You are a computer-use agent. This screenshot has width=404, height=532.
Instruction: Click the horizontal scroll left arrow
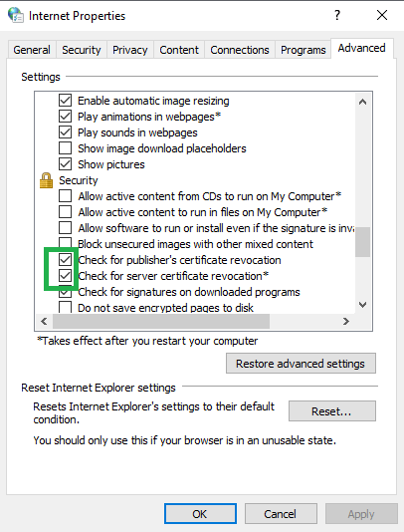(44, 321)
